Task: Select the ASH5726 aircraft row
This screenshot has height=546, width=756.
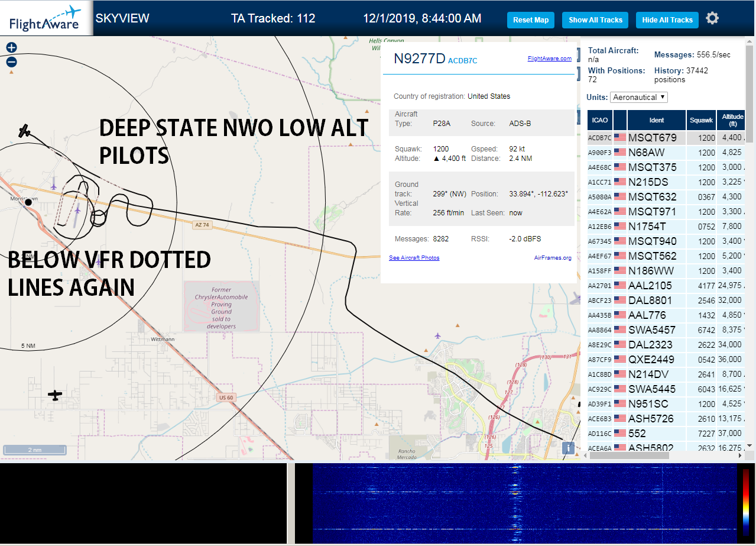Action: tap(667, 419)
